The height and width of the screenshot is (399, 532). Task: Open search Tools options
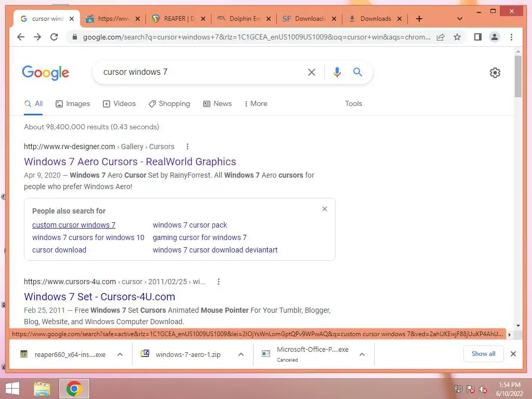353,103
